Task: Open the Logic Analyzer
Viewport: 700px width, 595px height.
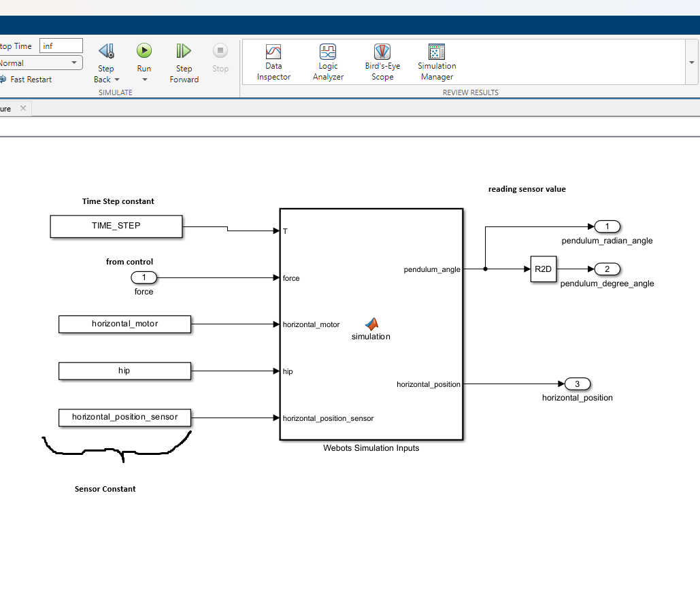Action: (328, 63)
